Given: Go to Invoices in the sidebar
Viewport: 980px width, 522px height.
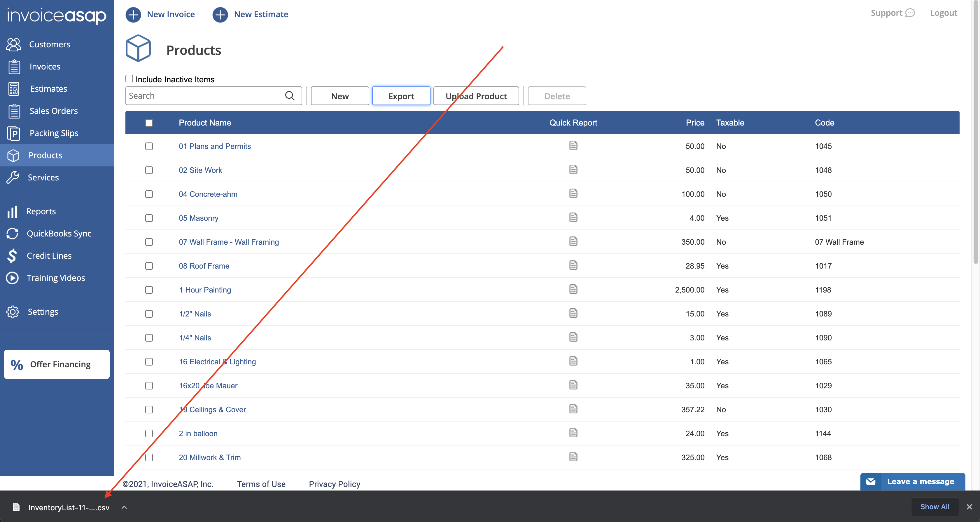Looking at the screenshot, I should (x=57, y=67).
